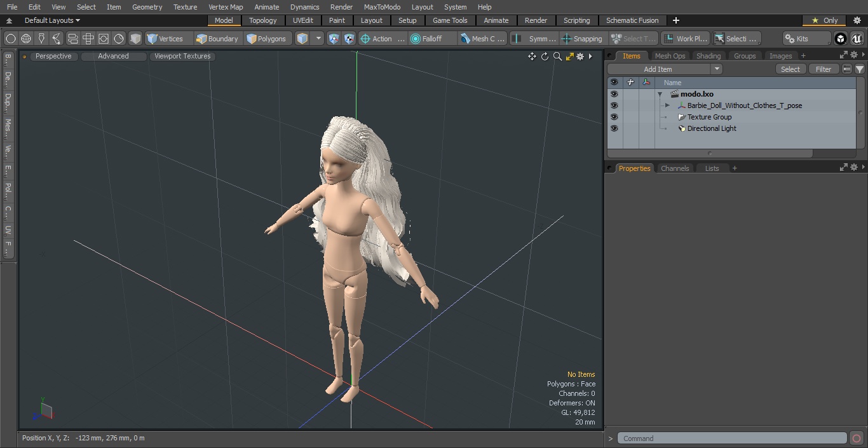Click the home arrow icon beside Default Layouts
This screenshot has height=448, width=868.
(x=9, y=20)
